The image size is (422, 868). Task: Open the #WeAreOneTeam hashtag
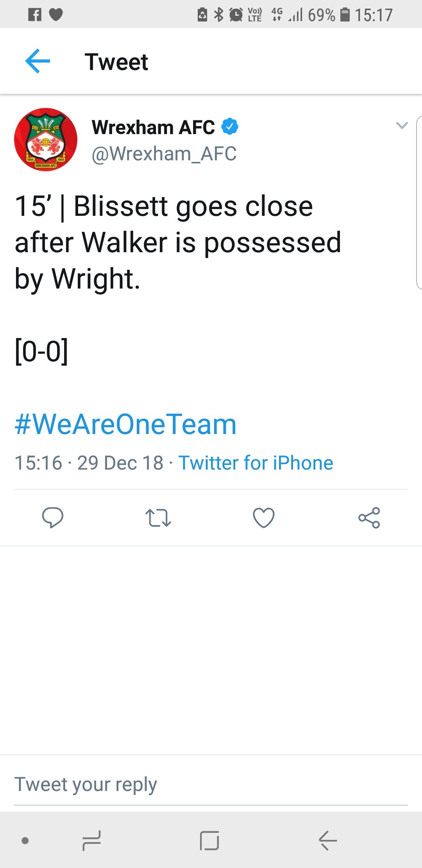(126, 424)
